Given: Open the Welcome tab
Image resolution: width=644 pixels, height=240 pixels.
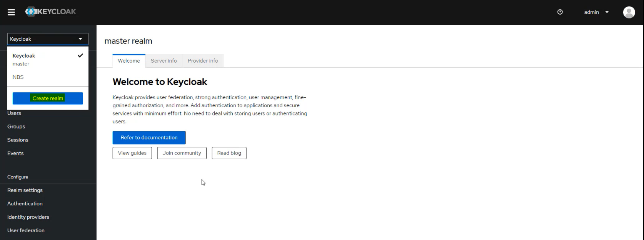Looking at the screenshot, I should tap(129, 61).
